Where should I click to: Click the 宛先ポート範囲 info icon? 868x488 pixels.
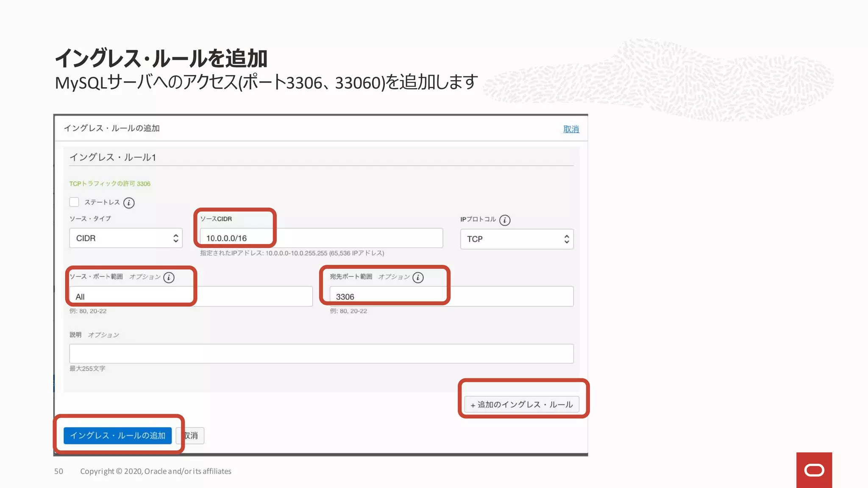[418, 277]
